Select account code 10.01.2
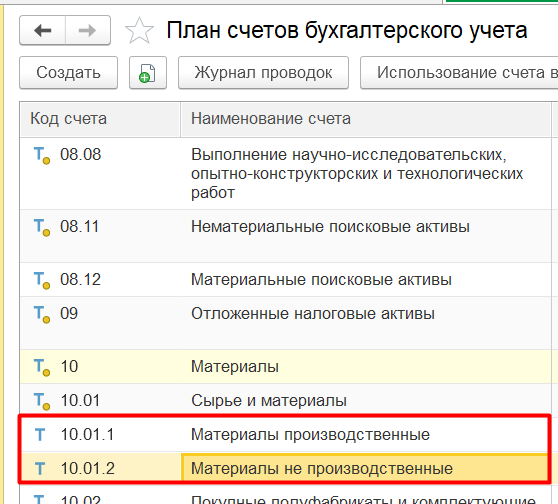Image resolution: width=558 pixels, height=504 pixels. [88, 468]
